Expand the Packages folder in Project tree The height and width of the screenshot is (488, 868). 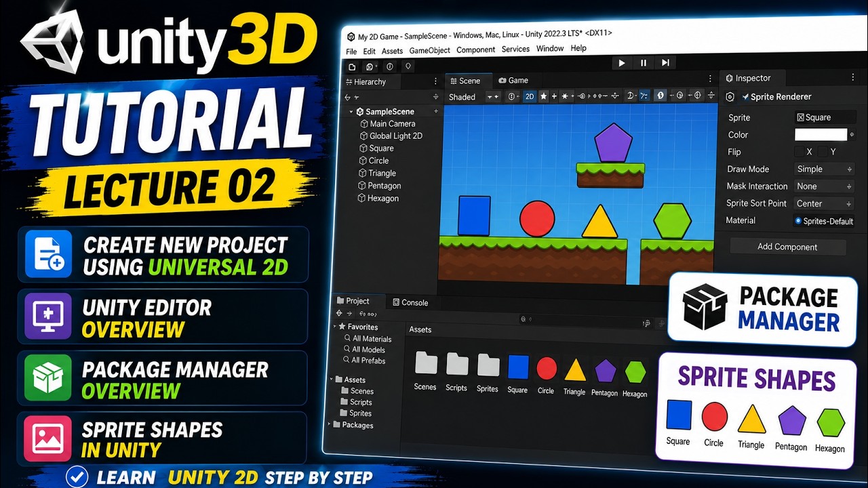pos(330,424)
